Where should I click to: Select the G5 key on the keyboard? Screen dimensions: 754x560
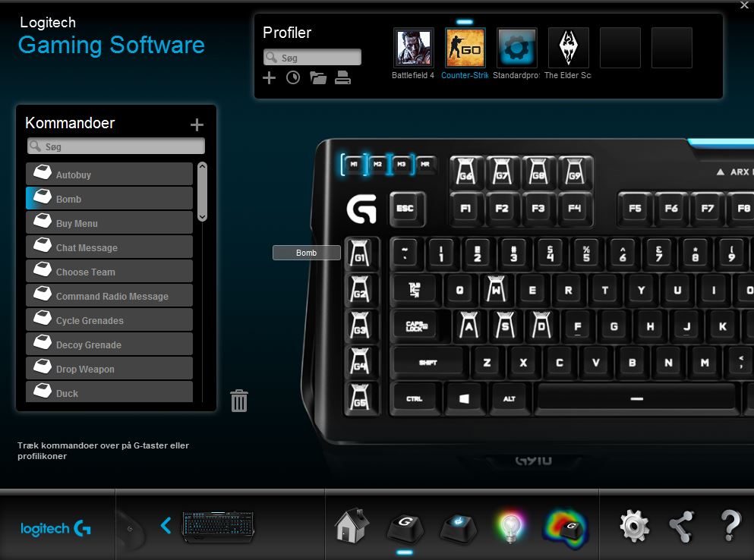point(360,398)
